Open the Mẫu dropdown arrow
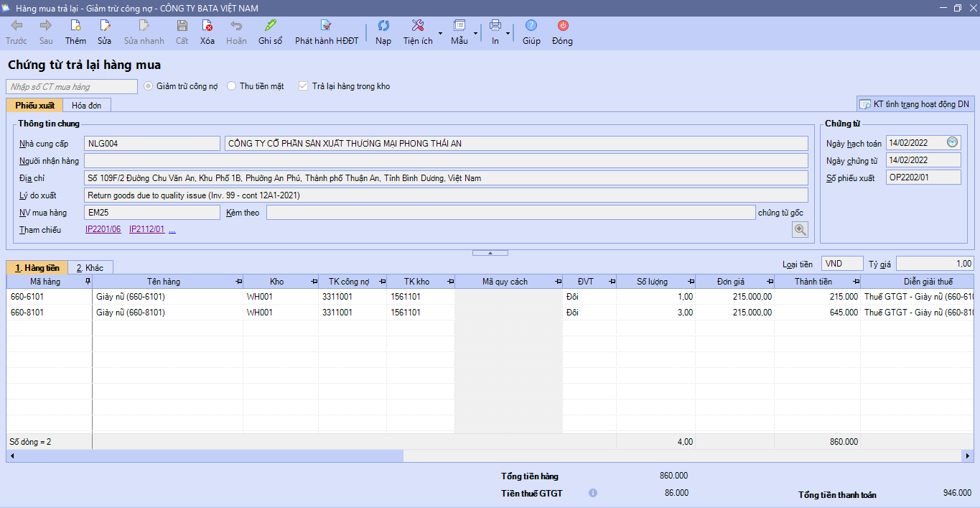This screenshot has height=508, width=980. (x=475, y=33)
